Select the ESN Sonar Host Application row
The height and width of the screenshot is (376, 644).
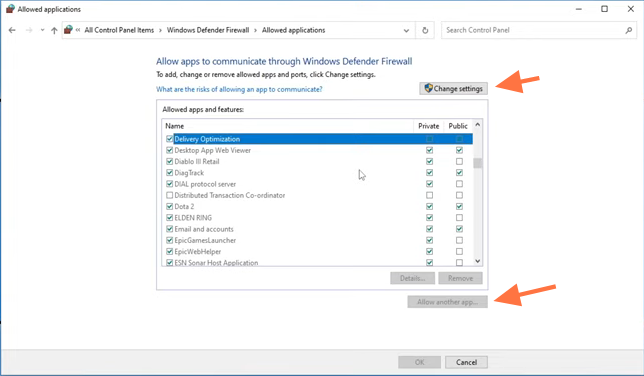tap(318, 262)
